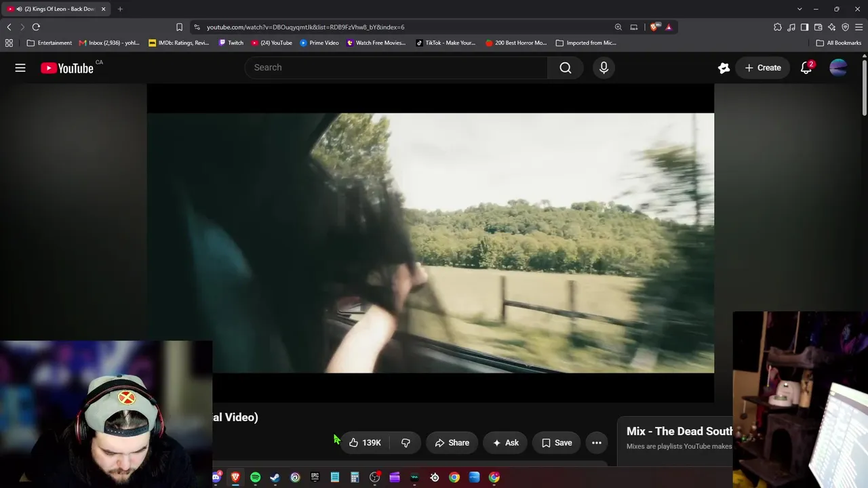Screen dimensions: 868x488
Task: Open the Watch Free Movies bookmark
Action: click(x=376, y=43)
